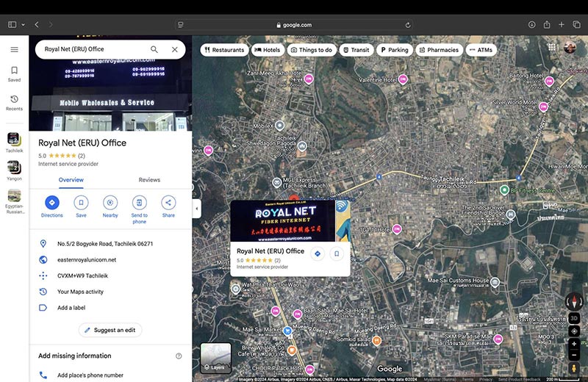The image size is (588, 382).
Task: Select the Street View pegman
Action: click(574, 369)
